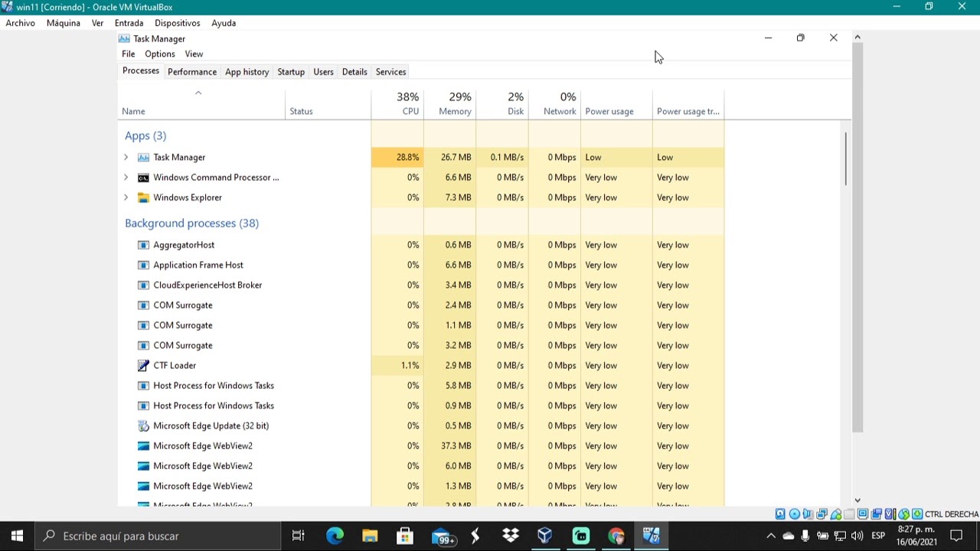Viewport: 980px width, 551px height.
Task: Open File Explorer from the taskbar
Action: (370, 536)
